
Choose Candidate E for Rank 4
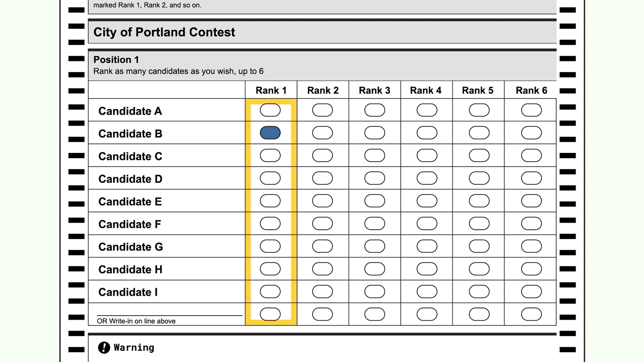pyautogui.click(x=427, y=201)
